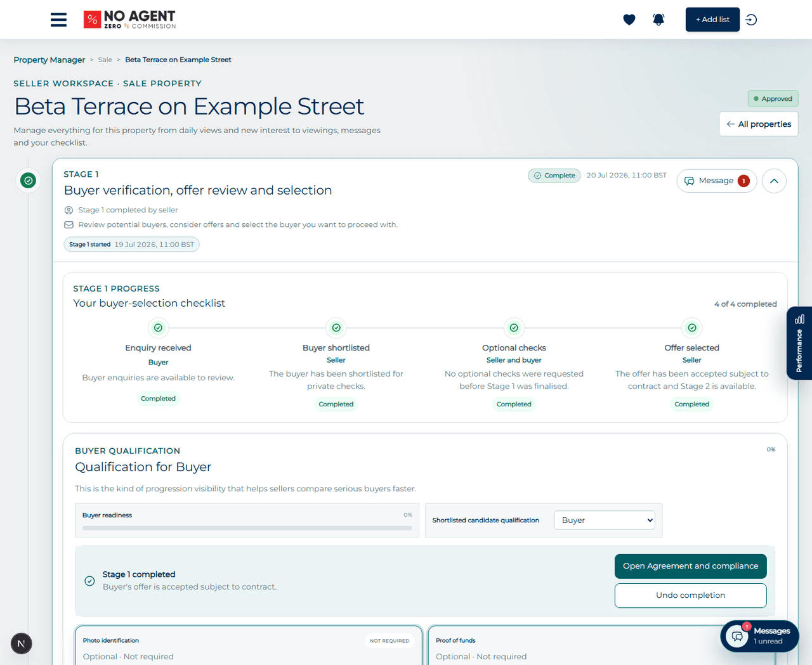Viewport: 812px width, 665px height.
Task: Click the 20 Jul 2026, 11:00 BST timestamp
Action: click(626, 176)
